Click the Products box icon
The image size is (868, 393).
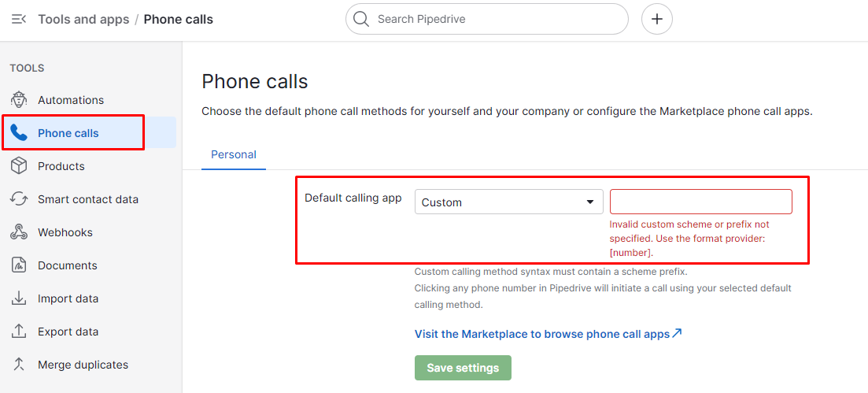tap(19, 166)
